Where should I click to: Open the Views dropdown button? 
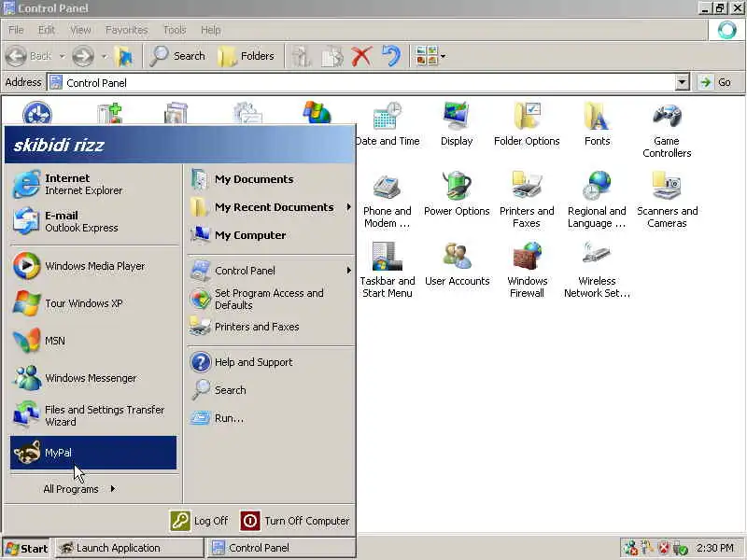[x=430, y=56]
